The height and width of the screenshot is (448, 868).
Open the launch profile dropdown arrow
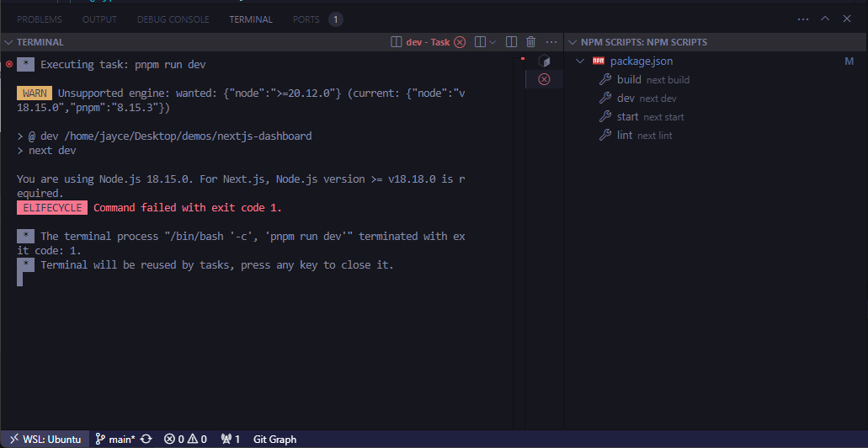point(493,42)
